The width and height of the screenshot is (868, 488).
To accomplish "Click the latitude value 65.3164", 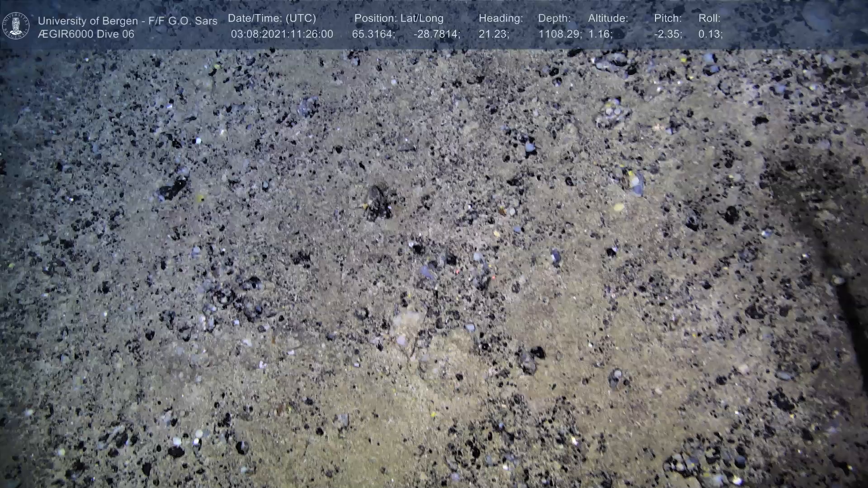I will [x=373, y=34].
